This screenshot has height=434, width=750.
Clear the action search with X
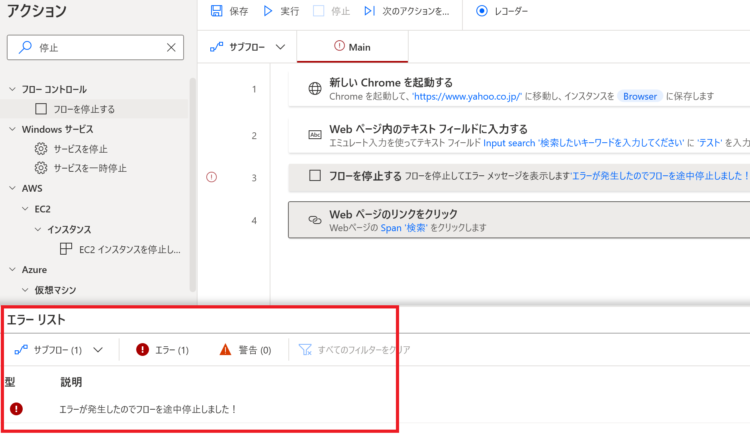tap(171, 47)
